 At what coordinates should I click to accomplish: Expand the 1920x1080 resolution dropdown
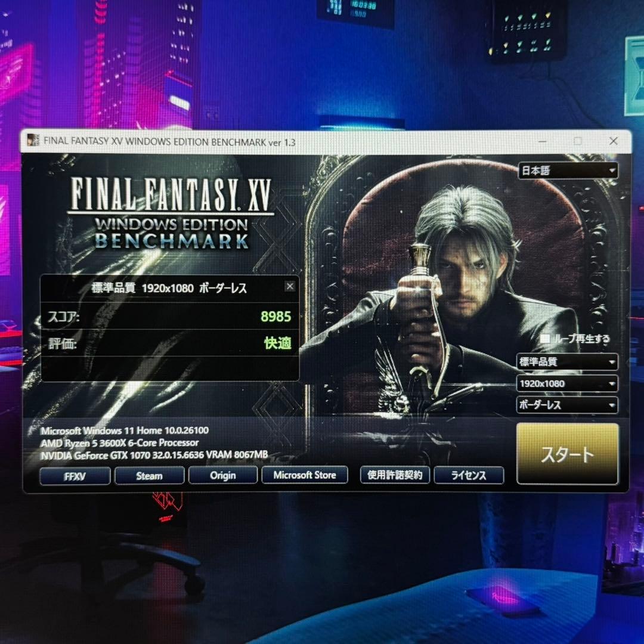pos(567,383)
